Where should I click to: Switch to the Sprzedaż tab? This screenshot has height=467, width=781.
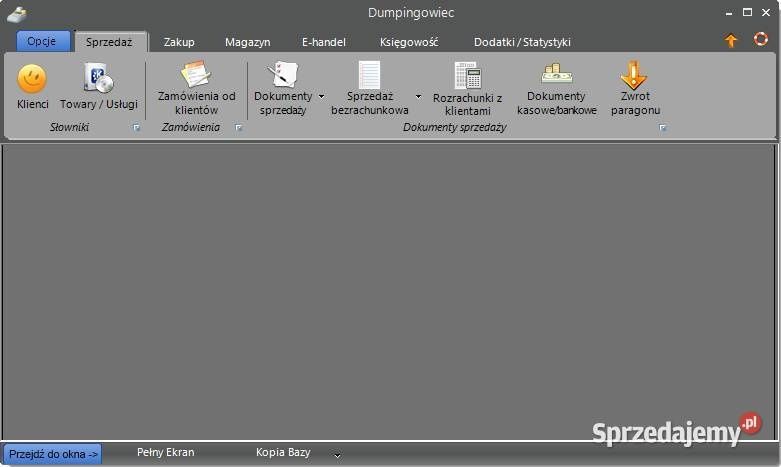coord(109,42)
